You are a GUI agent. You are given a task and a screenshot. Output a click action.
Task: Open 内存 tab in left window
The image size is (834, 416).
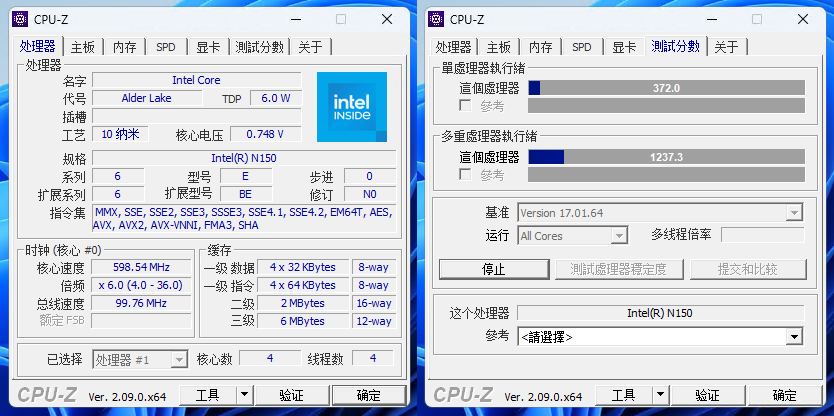[x=124, y=47]
